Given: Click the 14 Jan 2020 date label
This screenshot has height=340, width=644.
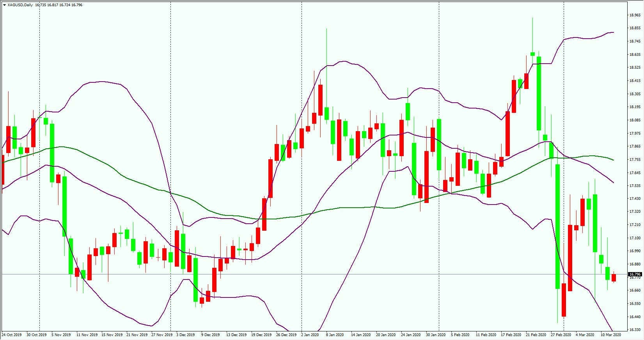Looking at the screenshot, I should 361,335.
